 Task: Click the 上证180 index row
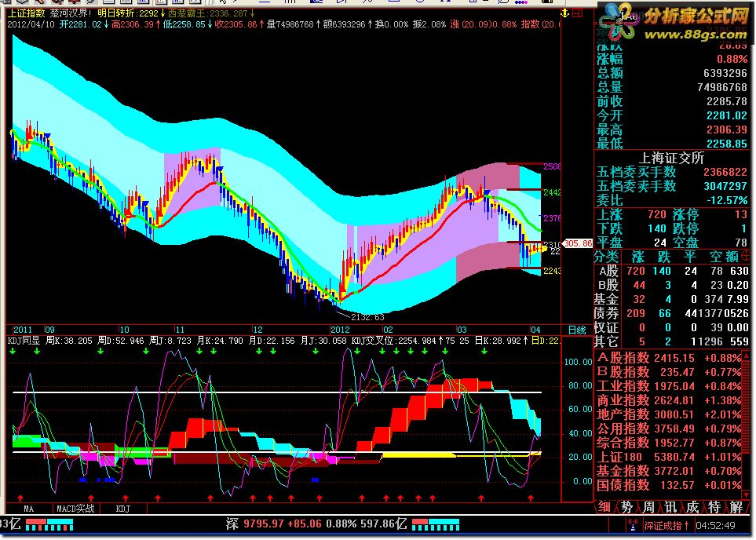click(619, 456)
